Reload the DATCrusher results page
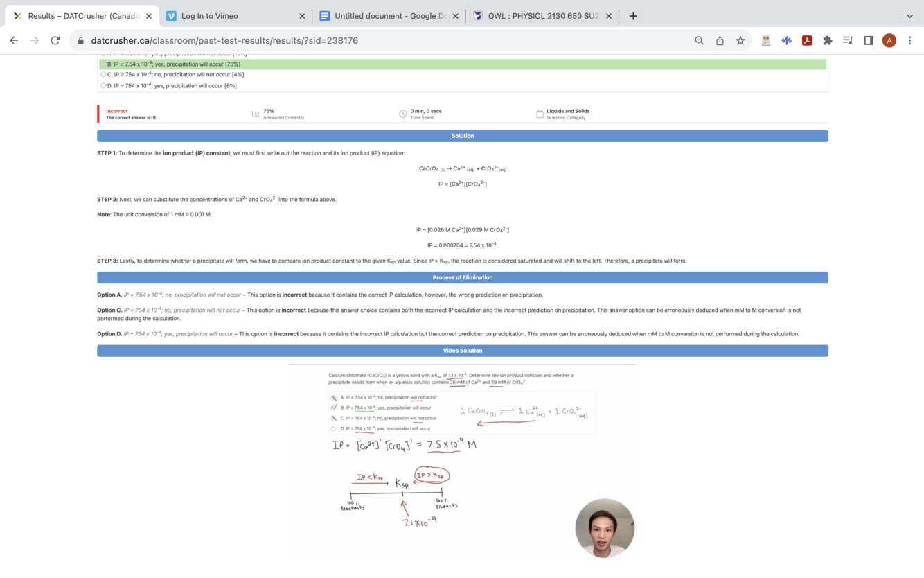The height and width of the screenshot is (578, 924). click(x=55, y=41)
